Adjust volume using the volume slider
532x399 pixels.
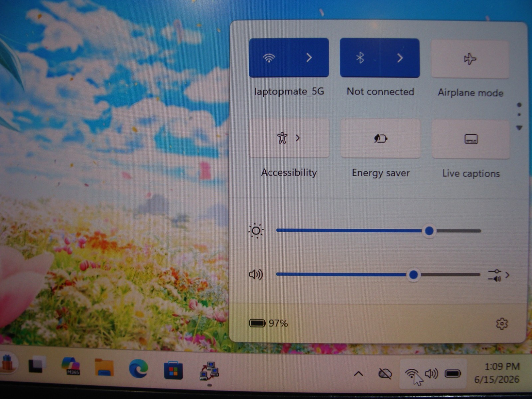pyautogui.click(x=378, y=275)
